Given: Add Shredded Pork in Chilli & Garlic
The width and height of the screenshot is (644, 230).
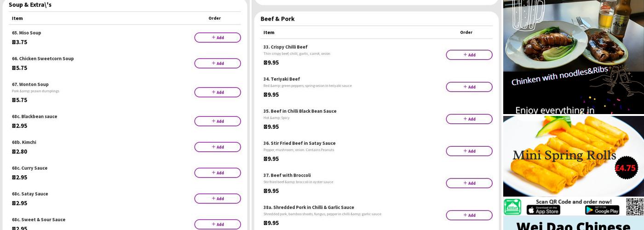Looking at the screenshot, I should coord(469,215).
